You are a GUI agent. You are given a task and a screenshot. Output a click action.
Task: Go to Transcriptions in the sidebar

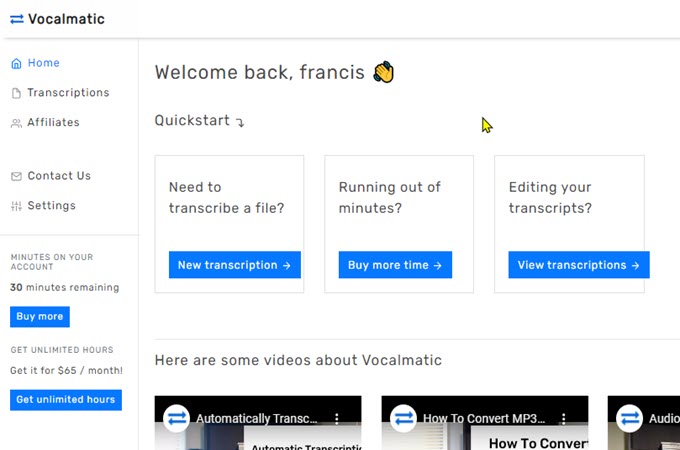click(x=68, y=93)
